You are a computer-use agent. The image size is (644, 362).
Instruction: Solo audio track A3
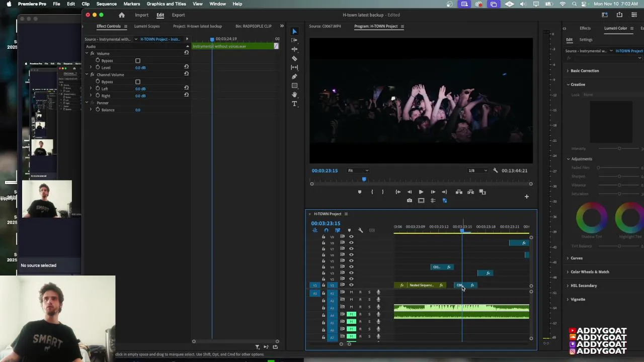369,307
